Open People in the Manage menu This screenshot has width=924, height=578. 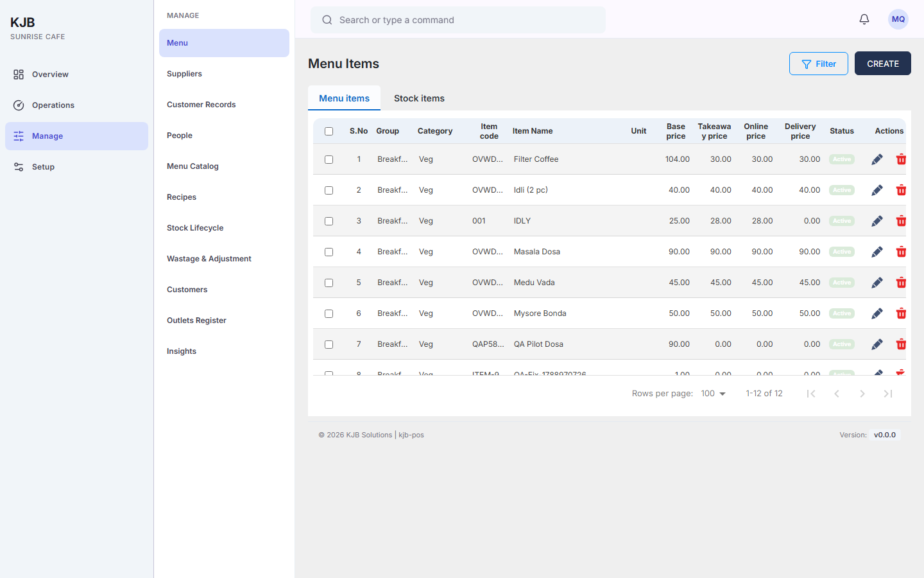coord(224,136)
